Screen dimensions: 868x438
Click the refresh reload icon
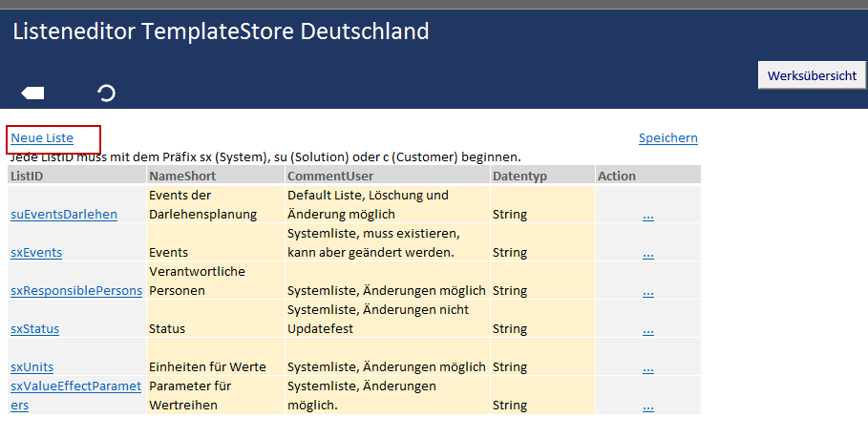[107, 93]
